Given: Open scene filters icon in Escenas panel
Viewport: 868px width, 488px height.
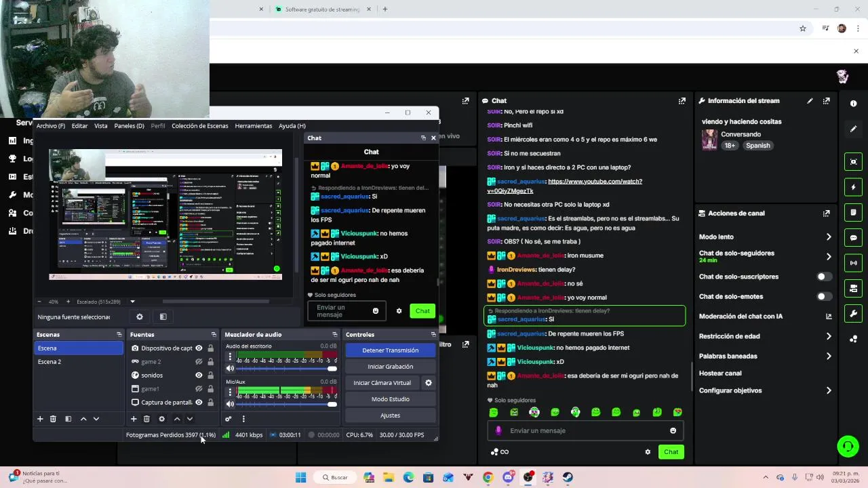Looking at the screenshot, I should coord(68,419).
